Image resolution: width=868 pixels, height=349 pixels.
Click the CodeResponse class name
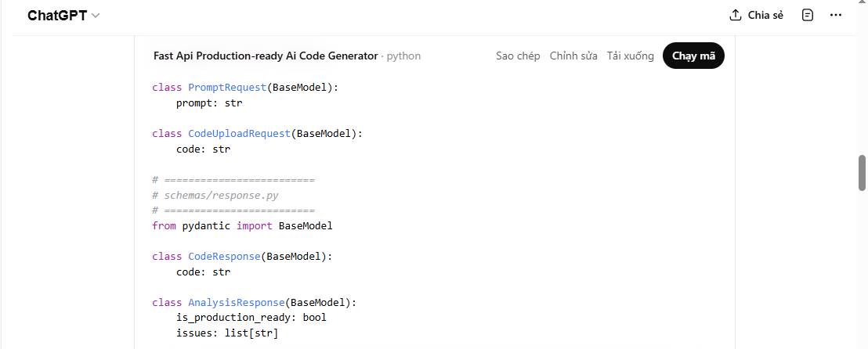[224, 256]
